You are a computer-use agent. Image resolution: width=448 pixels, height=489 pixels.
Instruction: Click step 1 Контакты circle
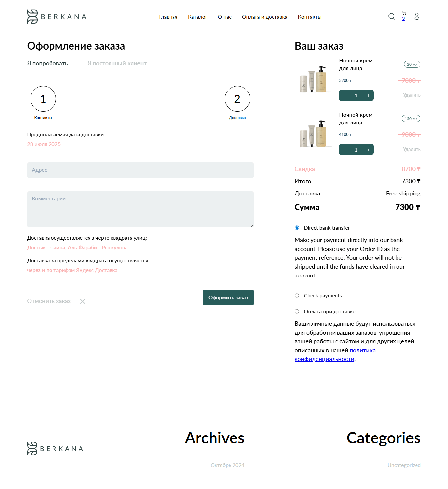coord(43,99)
